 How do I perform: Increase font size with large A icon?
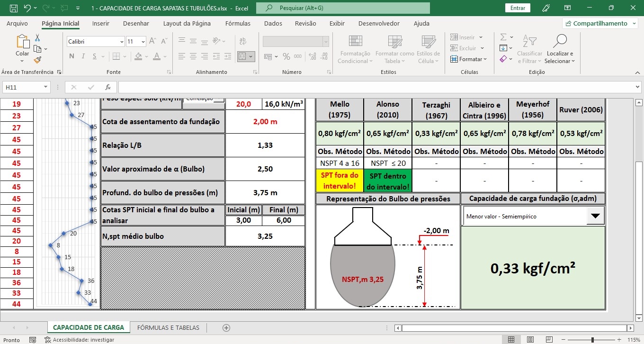coord(153,42)
